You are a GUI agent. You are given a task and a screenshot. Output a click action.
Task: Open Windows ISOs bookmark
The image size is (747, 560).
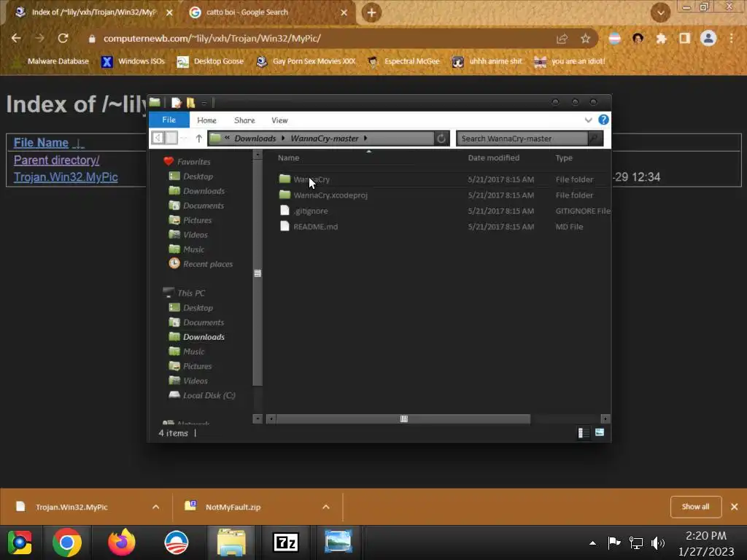click(134, 61)
